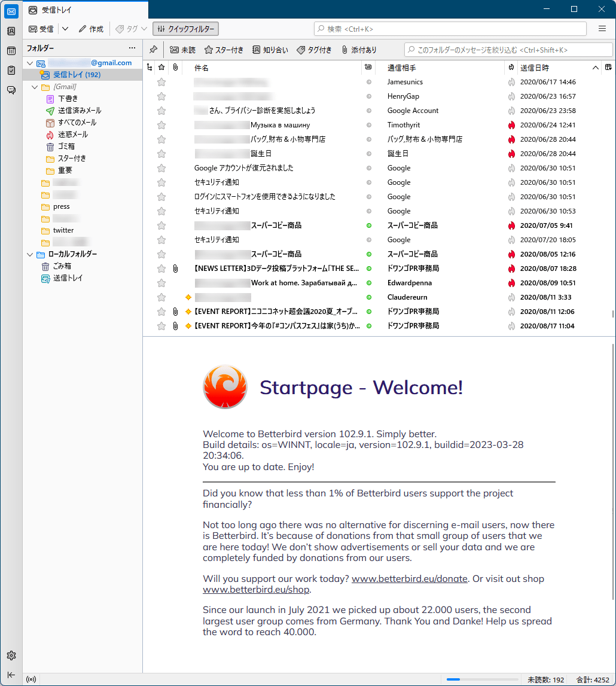This screenshot has height=686, width=616.
Task: Star the HenryGap message
Action: point(161,96)
